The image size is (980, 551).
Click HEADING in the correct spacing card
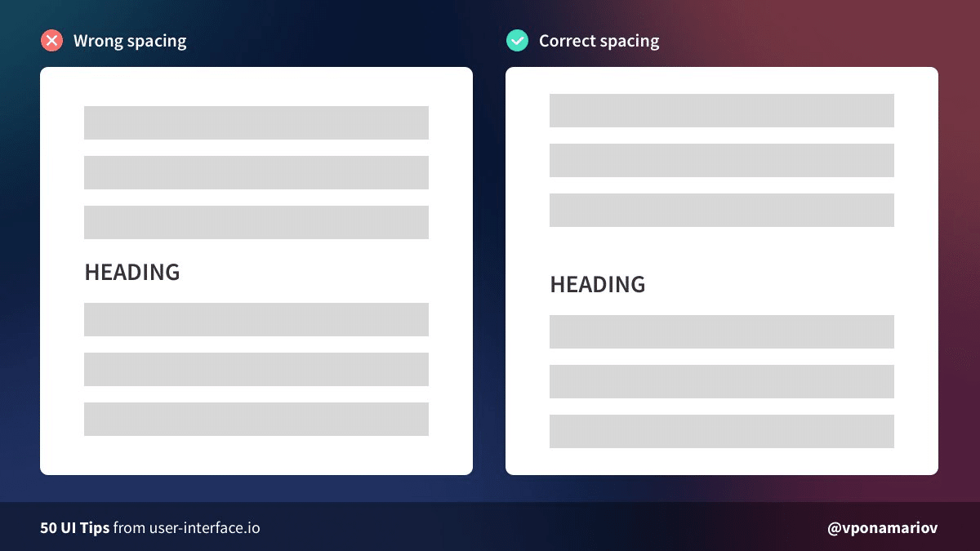598,284
